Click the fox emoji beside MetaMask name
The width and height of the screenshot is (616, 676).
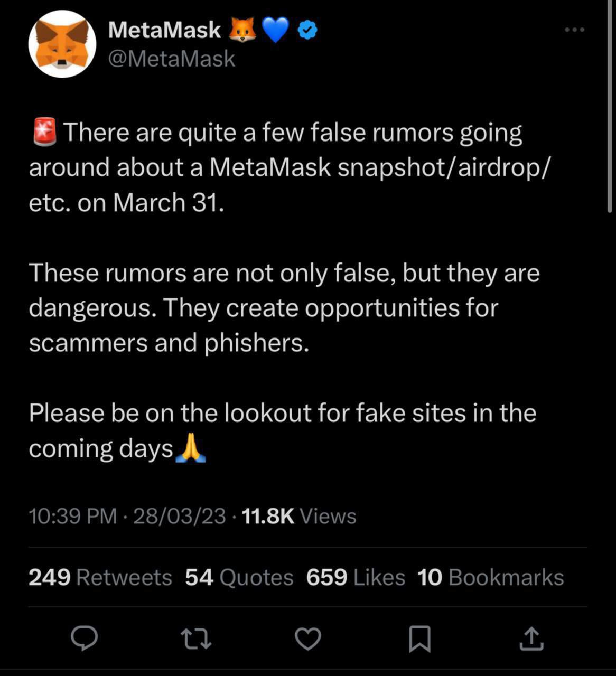[242, 30]
